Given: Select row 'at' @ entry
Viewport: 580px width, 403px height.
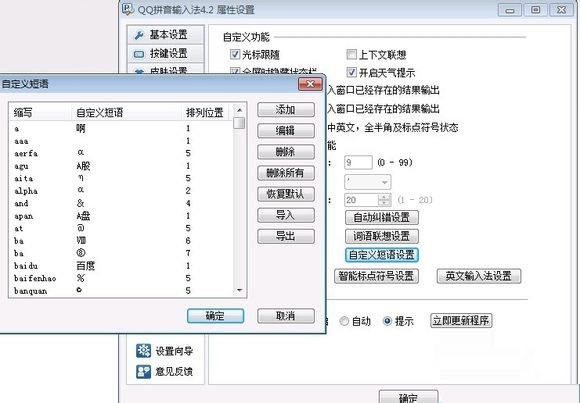Looking at the screenshot, I should click(121, 228).
